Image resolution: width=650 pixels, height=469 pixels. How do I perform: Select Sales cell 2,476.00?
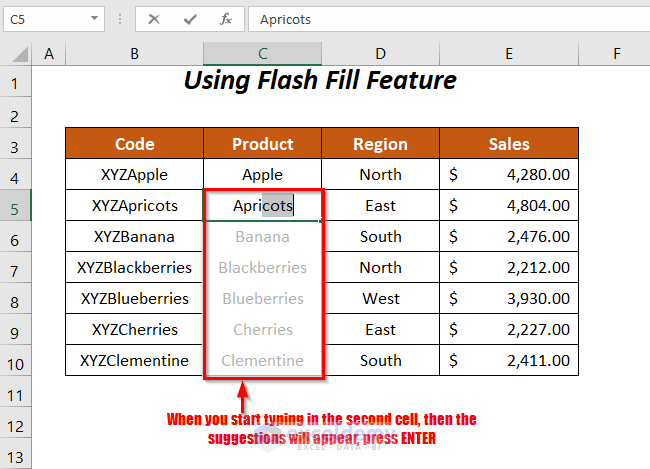[x=509, y=236]
